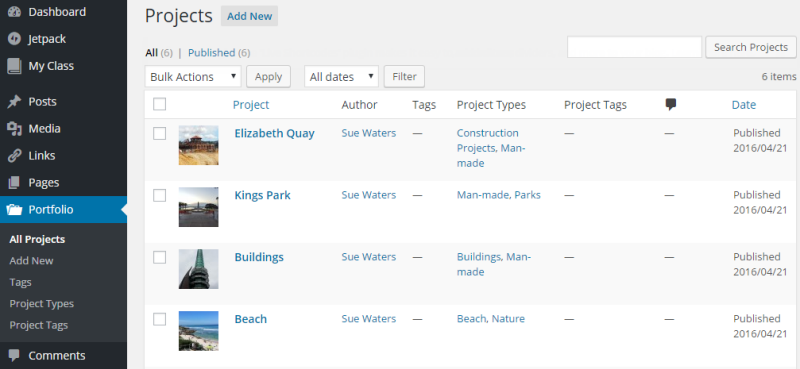800x369 pixels.
Task: Tick the select-all checkbox in table header
Action: pyautogui.click(x=160, y=104)
